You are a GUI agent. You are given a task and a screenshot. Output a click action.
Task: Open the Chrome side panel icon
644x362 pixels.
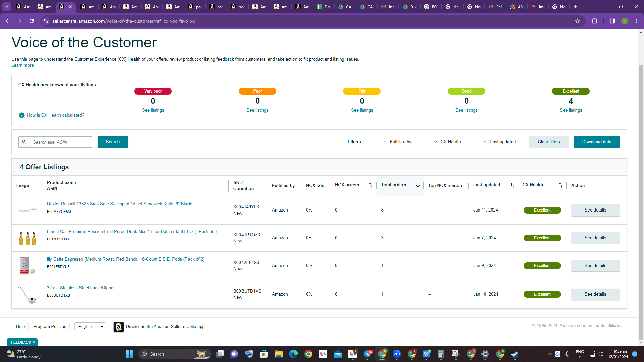click(x=612, y=21)
